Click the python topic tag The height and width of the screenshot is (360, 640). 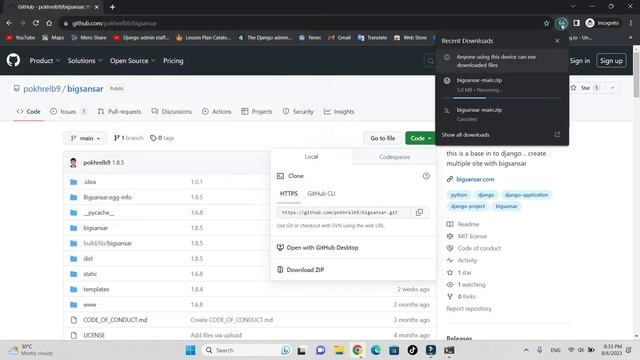click(459, 195)
